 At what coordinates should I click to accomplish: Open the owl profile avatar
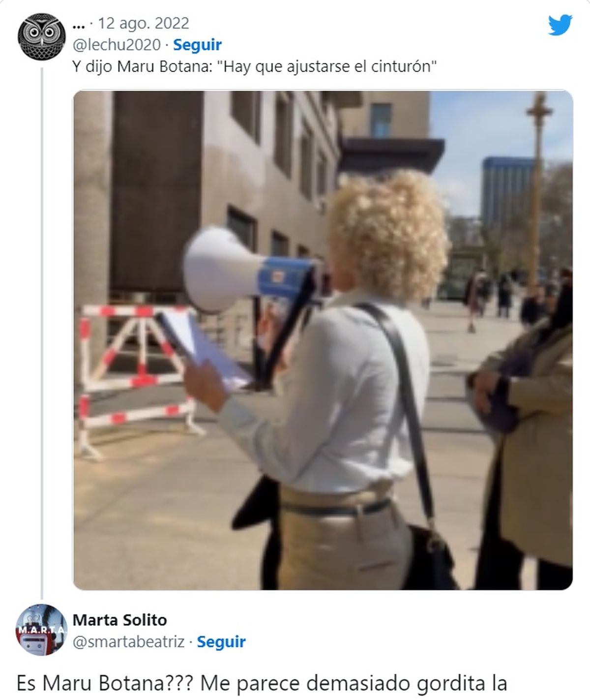pos(42,36)
